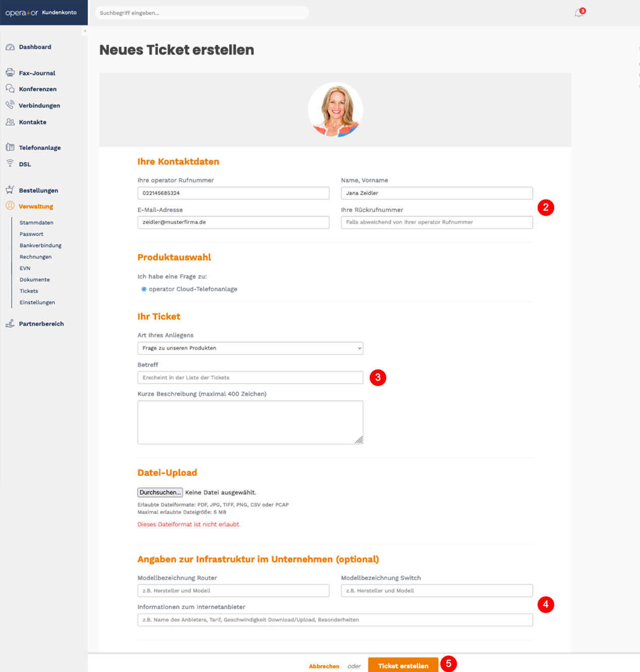Image resolution: width=640 pixels, height=672 pixels.
Task: Open the Art Ihres Anliegens dropdown
Action: pyautogui.click(x=250, y=348)
